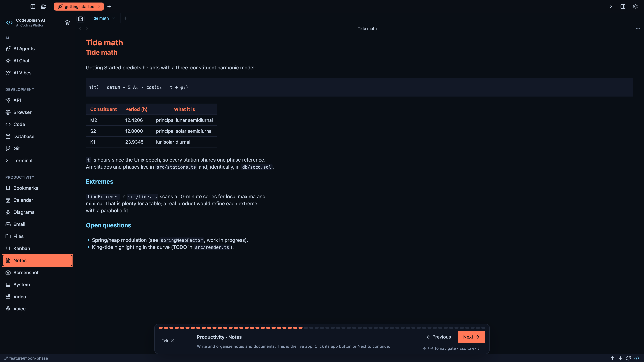This screenshot has width=644, height=362.
Task: Add a new workspace tab
Action: click(109, 7)
